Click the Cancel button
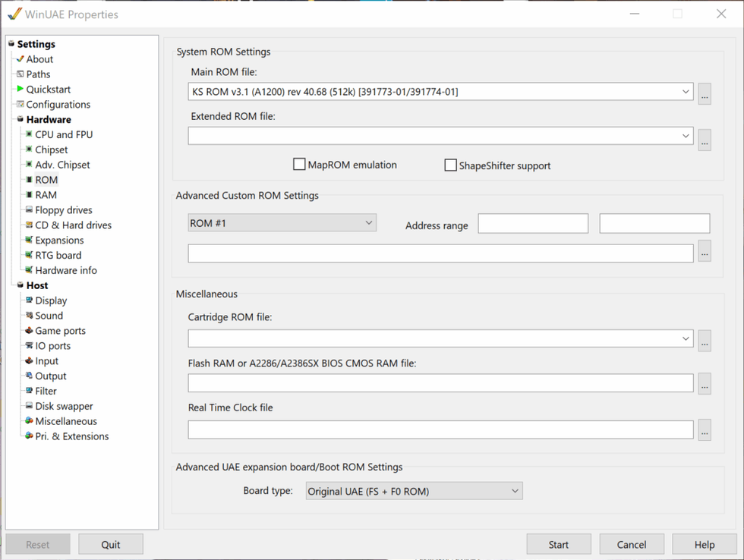The image size is (744, 560). coord(632,544)
